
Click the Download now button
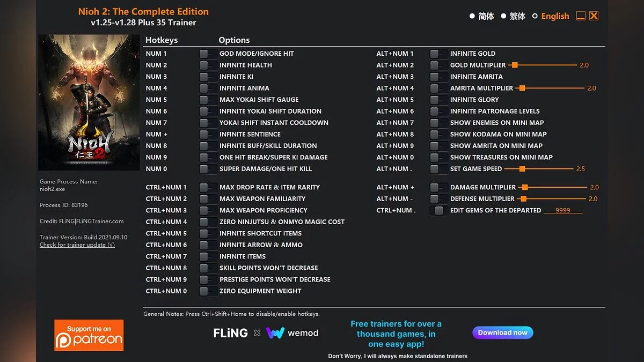(x=503, y=333)
